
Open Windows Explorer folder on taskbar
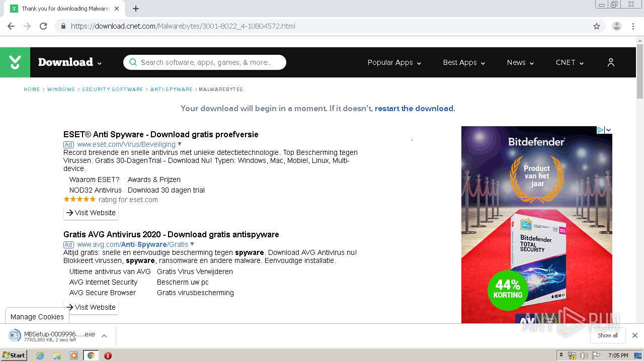pos(57,355)
